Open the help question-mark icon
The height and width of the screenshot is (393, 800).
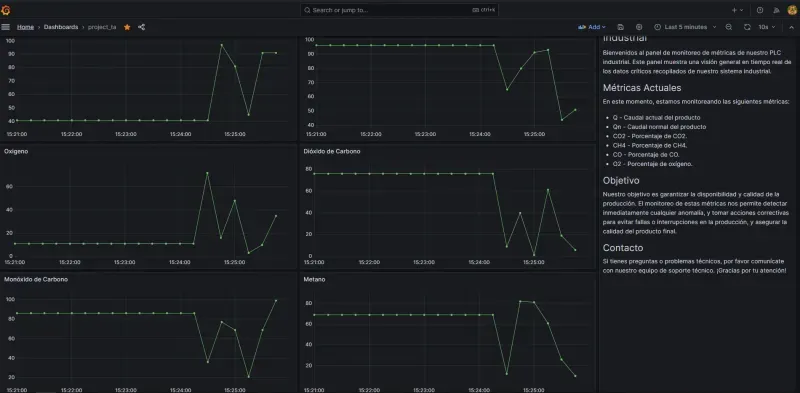tap(760, 10)
